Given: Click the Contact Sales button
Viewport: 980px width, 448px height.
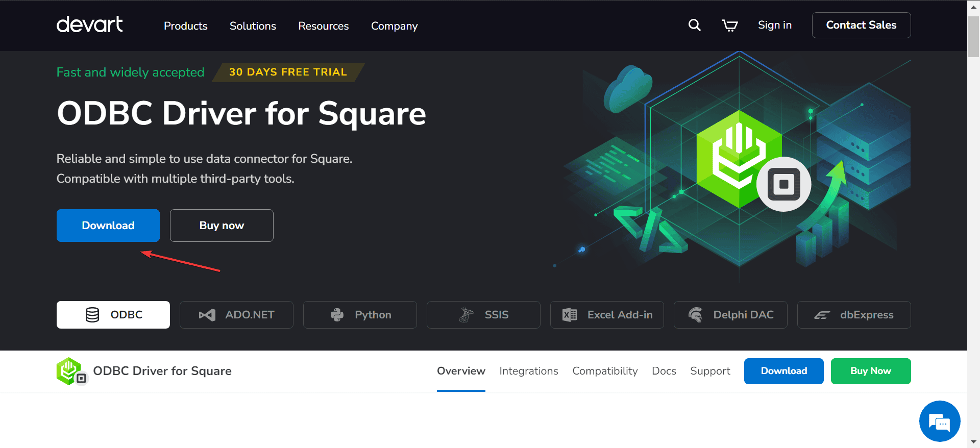Looking at the screenshot, I should click(861, 25).
